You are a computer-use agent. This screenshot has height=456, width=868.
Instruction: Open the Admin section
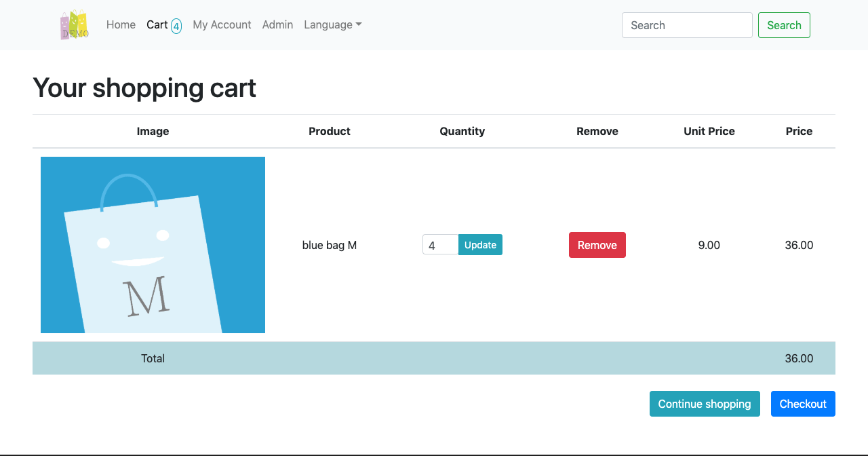point(277,24)
